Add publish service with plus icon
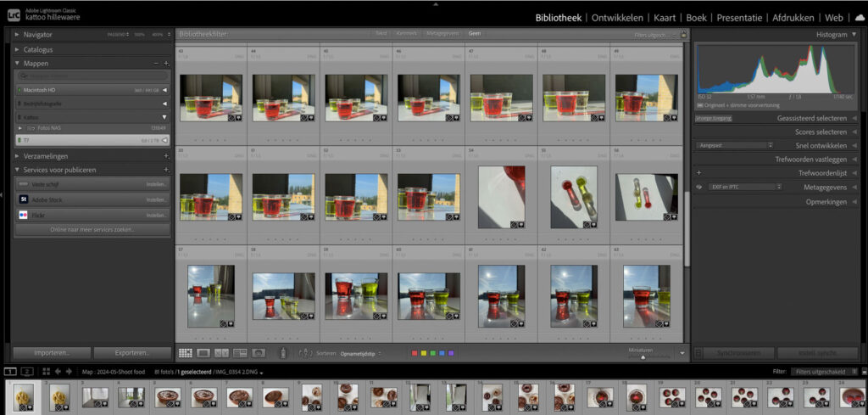The height and width of the screenshot is (415, 868). (166, 170)
